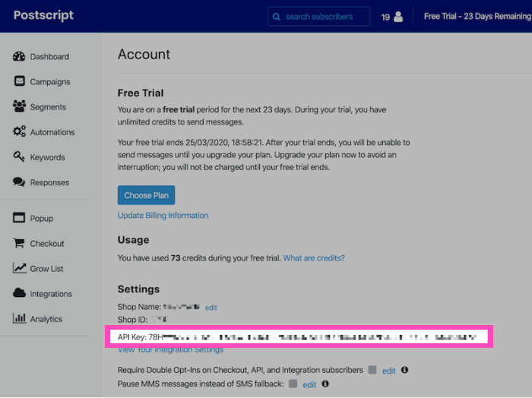Toggle Require Double Opt-Ins checkbox
Viewport: 532px width, 398px height.
372,370
